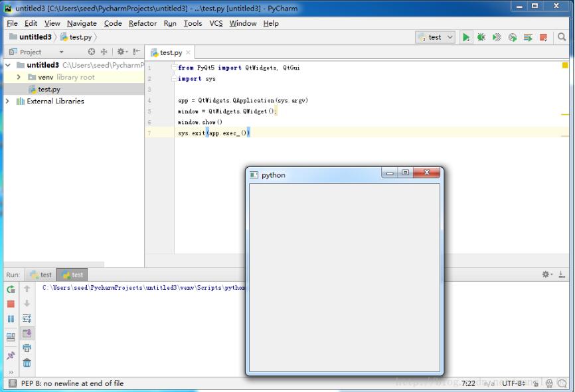Open the test.py editor tab
Image resolution: width=575 pixels, height=392 pixels.
click(168, 52)
